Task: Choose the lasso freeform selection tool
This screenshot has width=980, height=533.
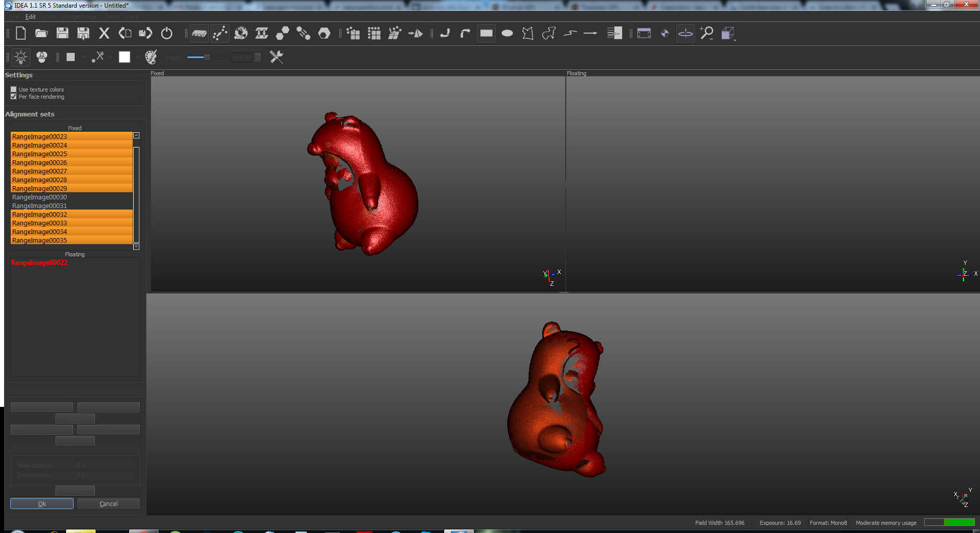Action: pyautogui.click(x=549, y=34)
